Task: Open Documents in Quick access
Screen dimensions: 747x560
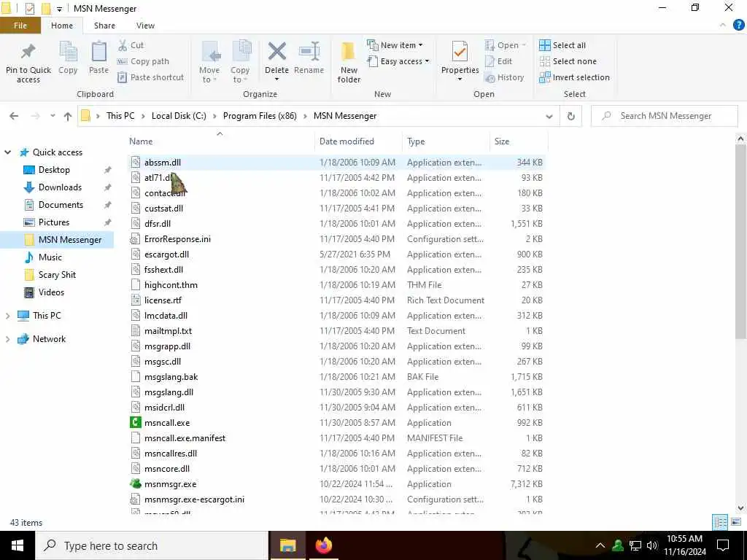Action: [x=61, y=205]
